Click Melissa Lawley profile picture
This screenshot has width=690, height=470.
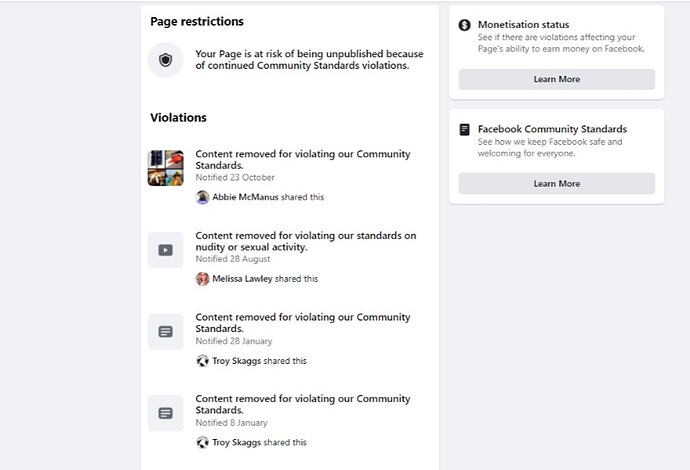tap(202, 279)
